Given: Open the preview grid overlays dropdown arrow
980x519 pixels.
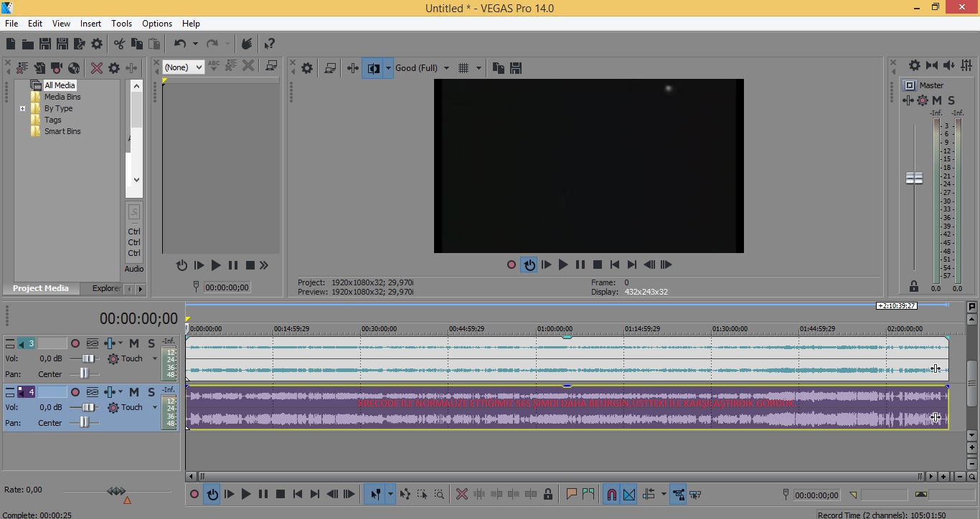Looking at the screenshot, I should tap(479, 68).
